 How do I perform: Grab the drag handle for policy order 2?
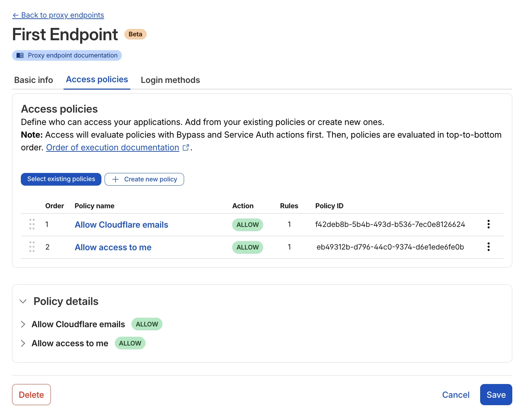[x=32, y=247]
